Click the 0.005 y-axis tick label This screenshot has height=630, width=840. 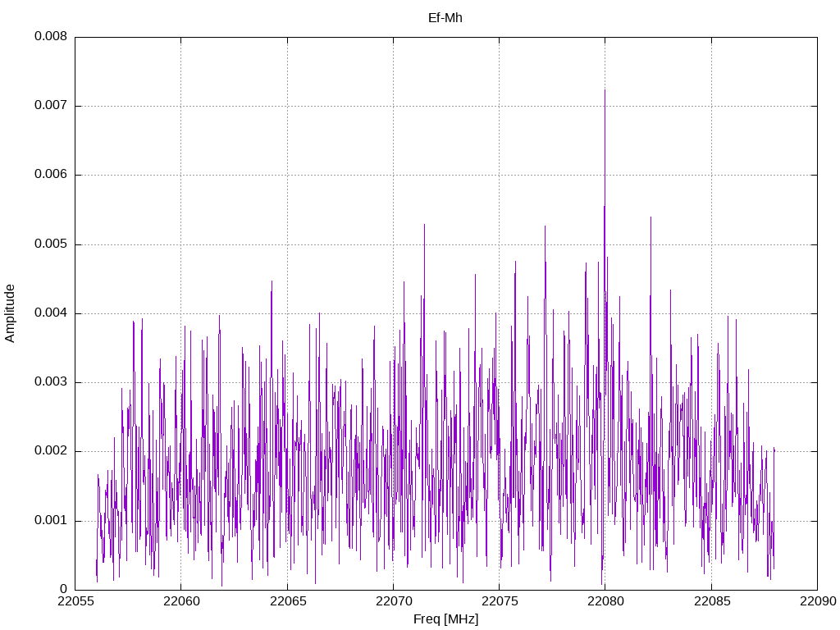coord(50,244)
